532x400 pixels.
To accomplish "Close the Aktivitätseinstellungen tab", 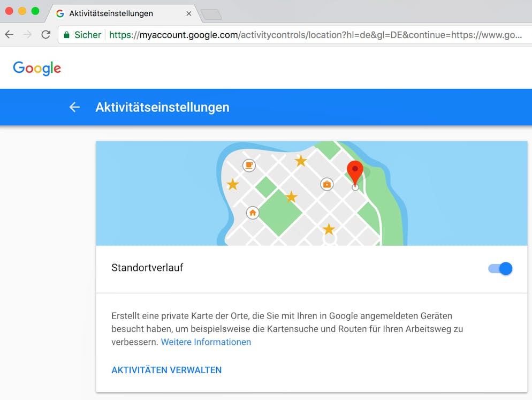I will click(x=188, y=13).
